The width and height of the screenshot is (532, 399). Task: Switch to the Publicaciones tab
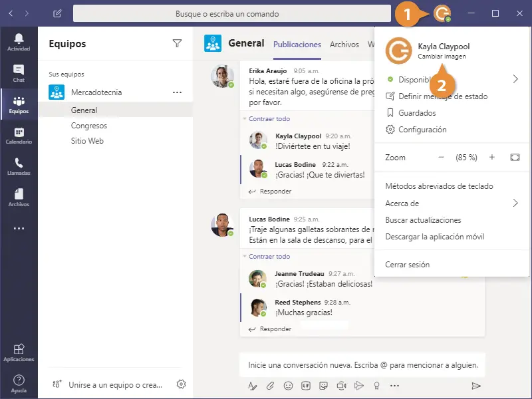click(297, 45)
